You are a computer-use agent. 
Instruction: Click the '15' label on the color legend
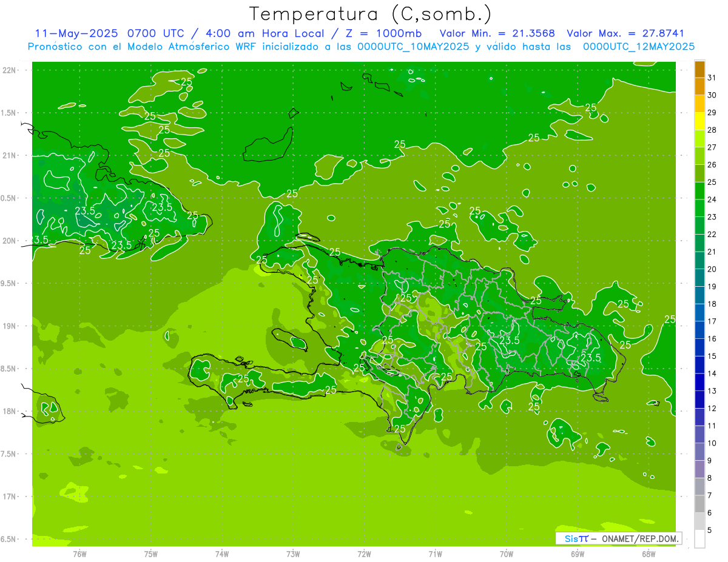coord(712,356)
